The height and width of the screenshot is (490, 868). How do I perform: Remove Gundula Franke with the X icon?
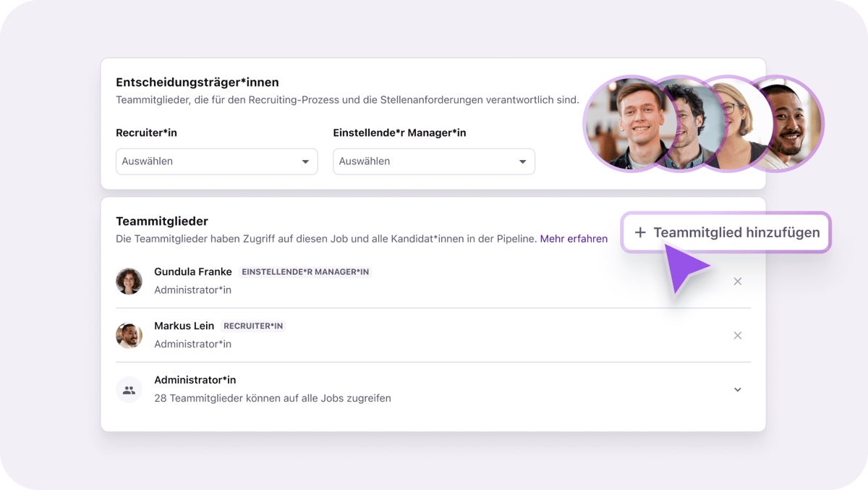(737, 282)
